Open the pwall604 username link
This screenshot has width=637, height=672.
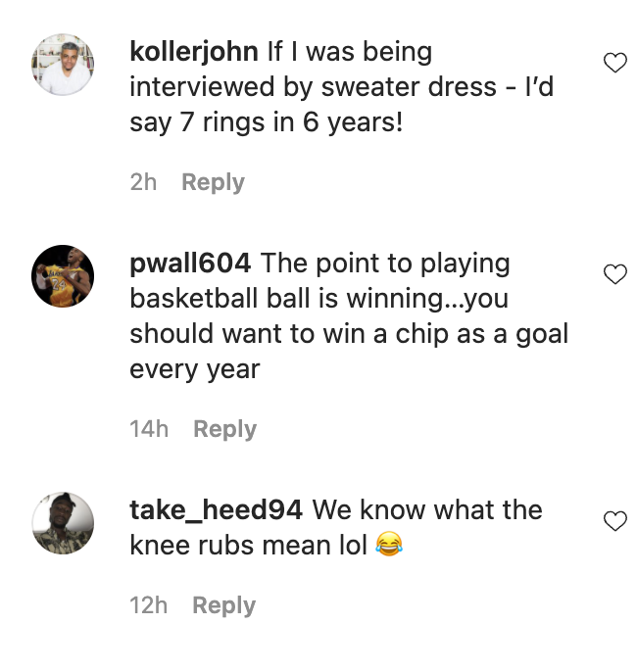point(190,264)
